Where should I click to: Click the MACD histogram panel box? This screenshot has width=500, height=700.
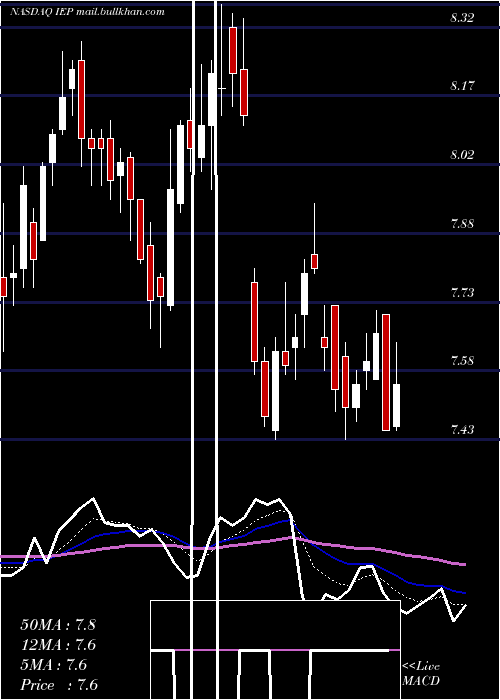[x=275, y=650]
